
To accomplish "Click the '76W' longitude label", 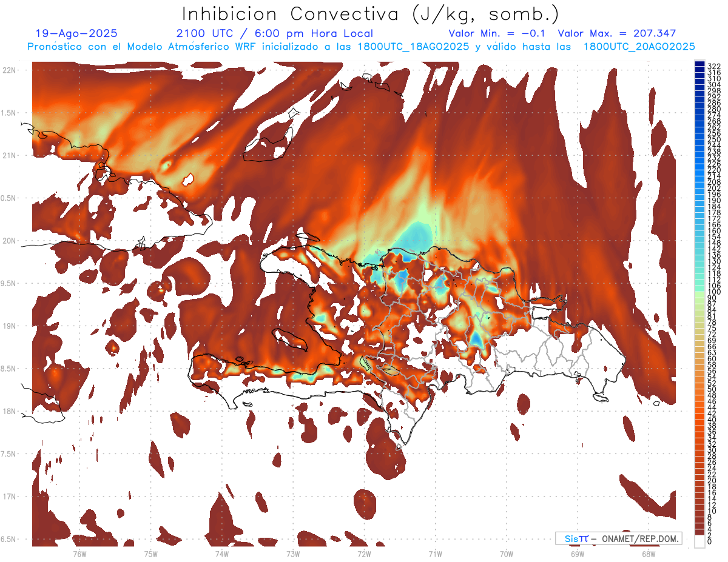I will point(79,554).
